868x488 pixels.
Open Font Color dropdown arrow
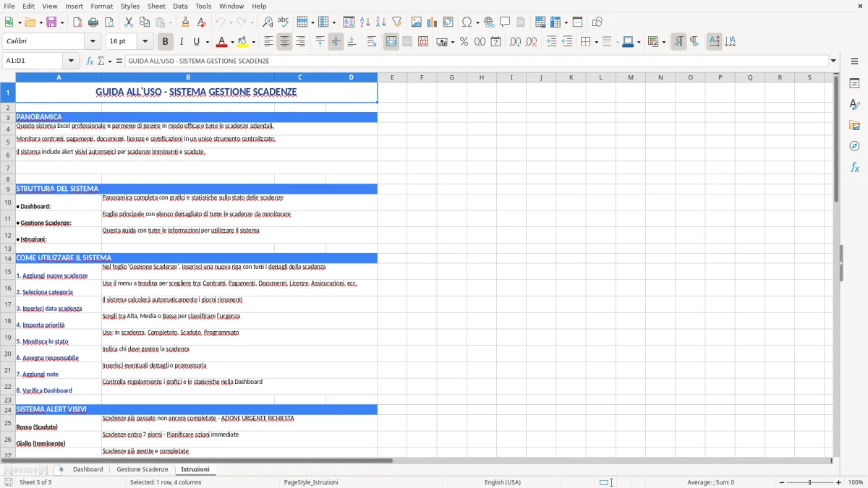pos(232,42)
